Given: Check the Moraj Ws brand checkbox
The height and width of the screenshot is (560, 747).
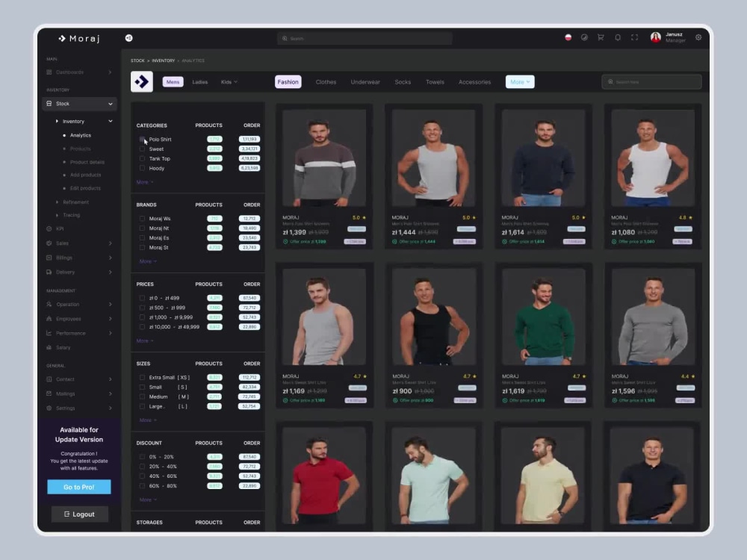Looking at the screenshot, I should [142, 219].
